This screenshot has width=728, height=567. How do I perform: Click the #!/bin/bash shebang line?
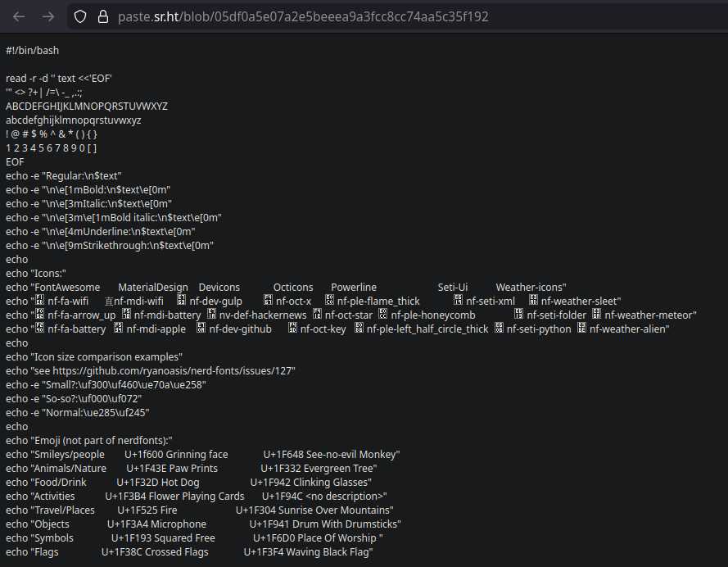pyautogui.click(x=32, y=51)
